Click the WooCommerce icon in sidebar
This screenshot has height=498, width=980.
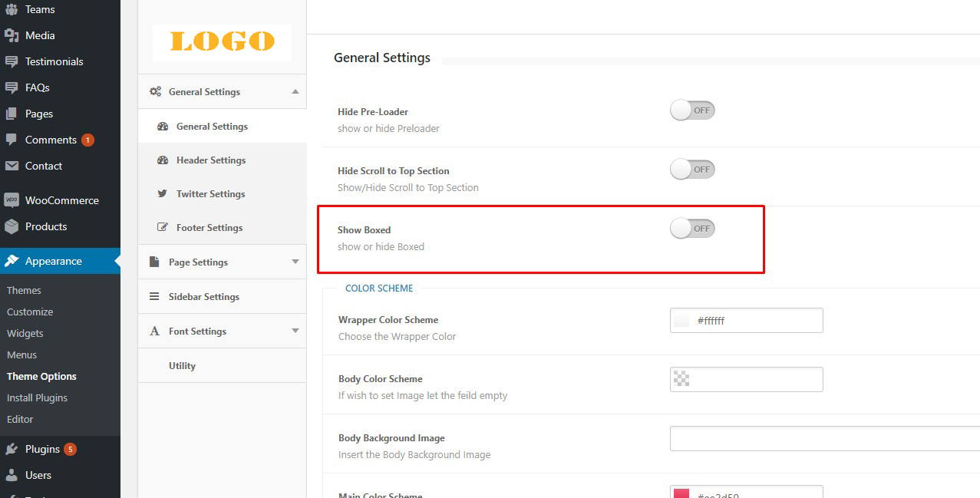coord(12,200)
